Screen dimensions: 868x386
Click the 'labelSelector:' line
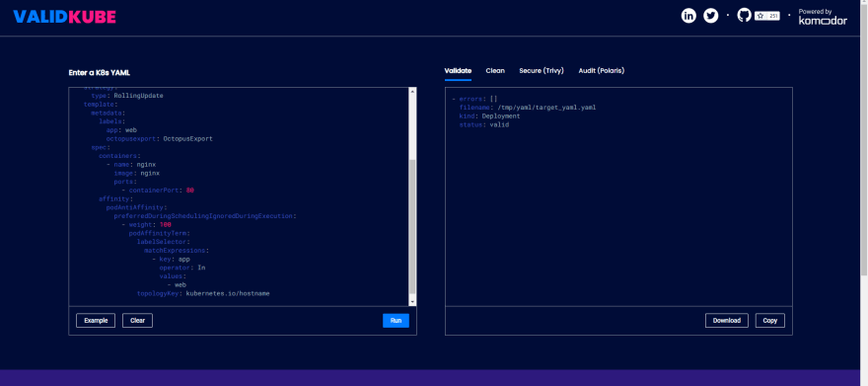click(x=164, y=242)
